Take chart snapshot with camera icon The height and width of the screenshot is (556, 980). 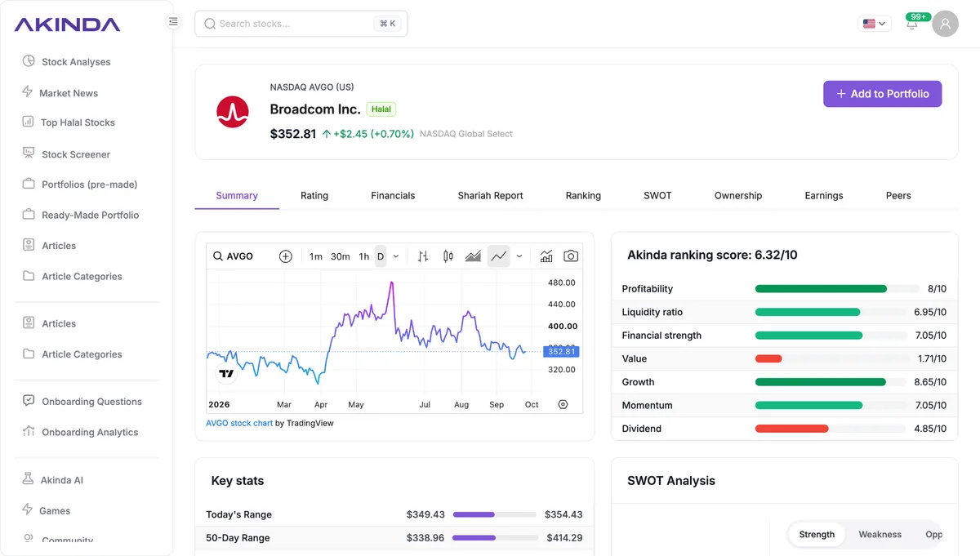(571, 256)
